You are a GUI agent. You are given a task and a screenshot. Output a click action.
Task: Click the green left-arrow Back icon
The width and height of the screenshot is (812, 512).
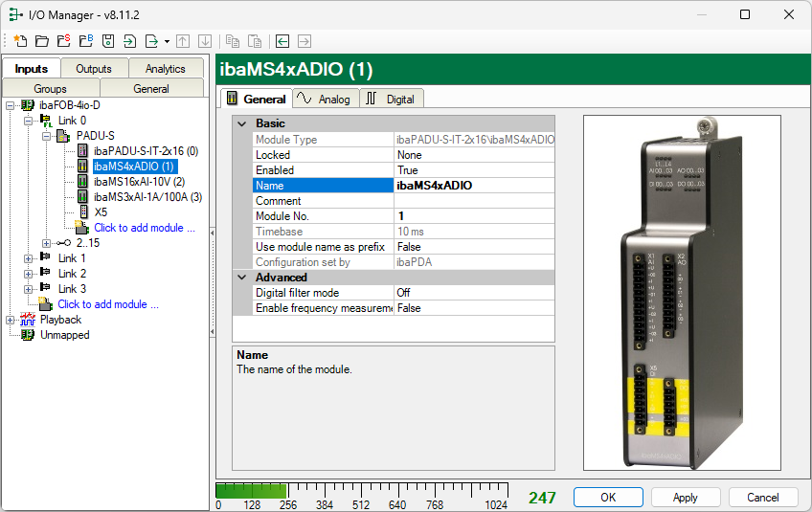pos(282,41)
